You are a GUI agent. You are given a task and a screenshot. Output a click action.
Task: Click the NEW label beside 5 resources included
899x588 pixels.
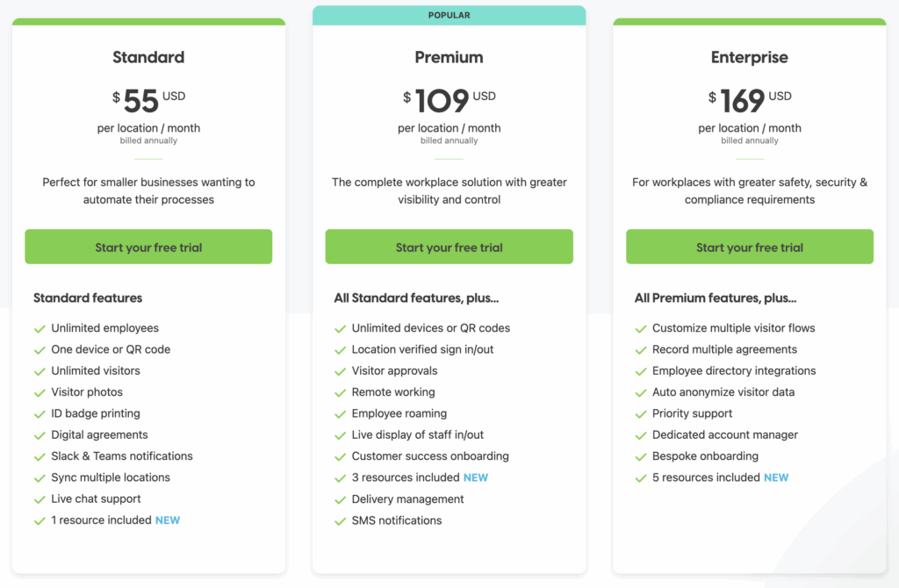[776, 477]
